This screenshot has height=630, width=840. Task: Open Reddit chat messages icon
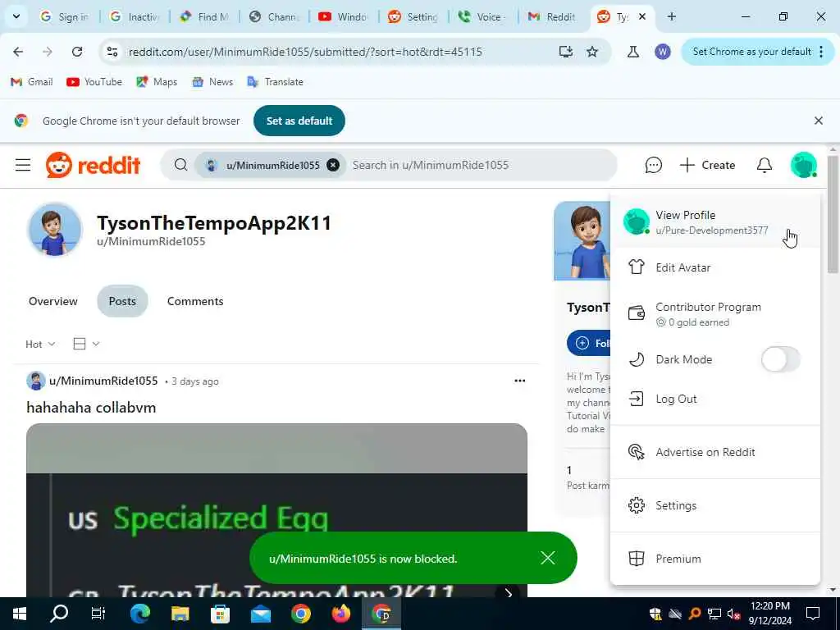[653, 165]
